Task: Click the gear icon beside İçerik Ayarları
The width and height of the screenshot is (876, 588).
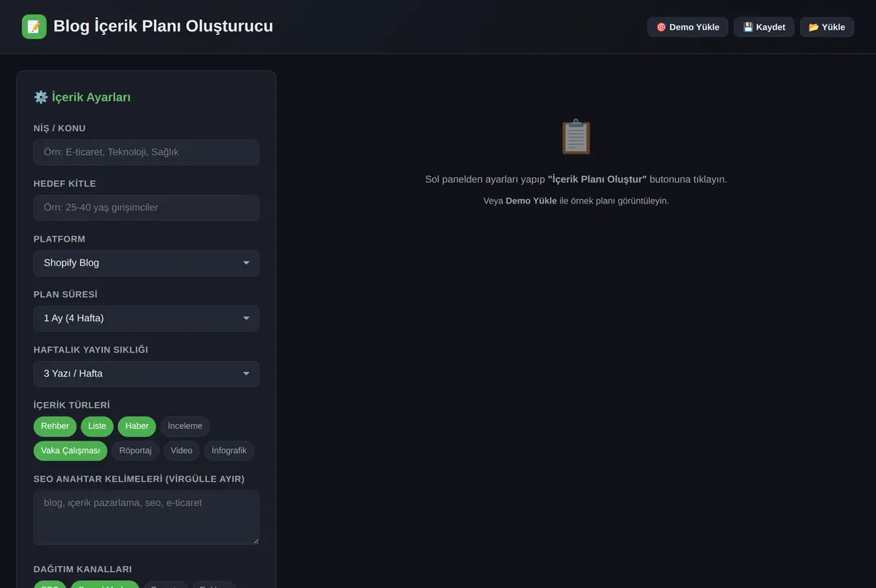Action: 41,97
